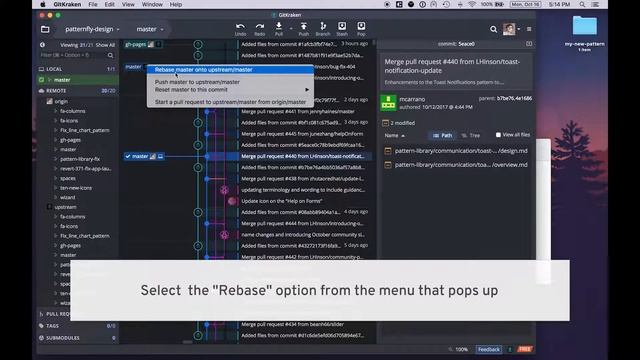Collapse the REMOTE section
Viewport: 640px width, 360px height.
[x=56, y=91]
